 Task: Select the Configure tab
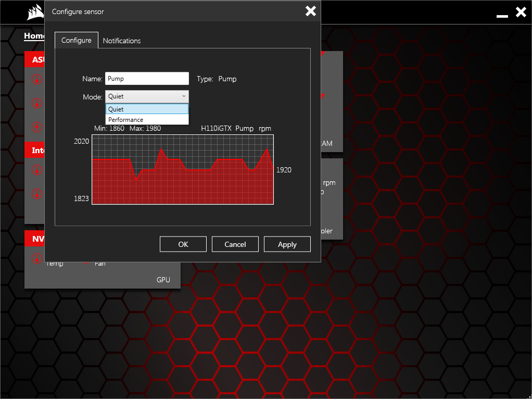(77, 40)
